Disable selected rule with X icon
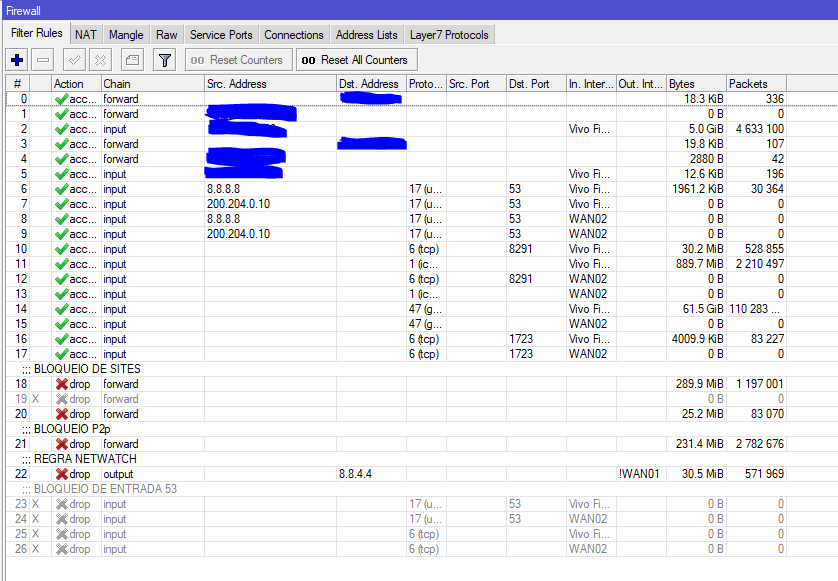The width and height of the screenshot is (838, 581). (x=100, y=60)
